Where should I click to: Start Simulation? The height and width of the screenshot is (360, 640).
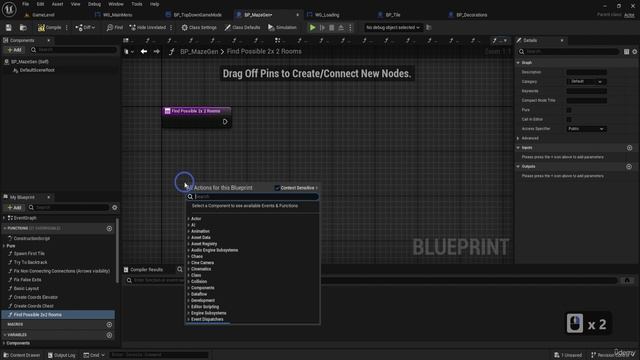pos(282,27)
